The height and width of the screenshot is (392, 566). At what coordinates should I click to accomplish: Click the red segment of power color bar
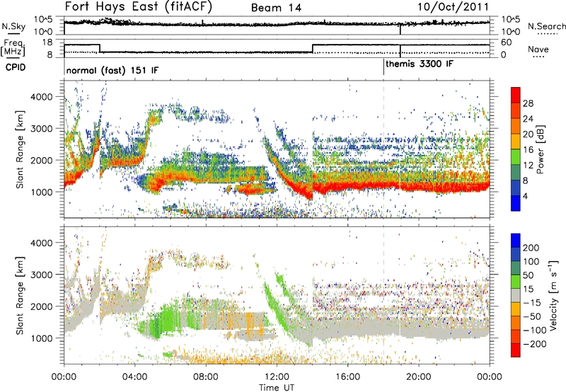(516, 96)
